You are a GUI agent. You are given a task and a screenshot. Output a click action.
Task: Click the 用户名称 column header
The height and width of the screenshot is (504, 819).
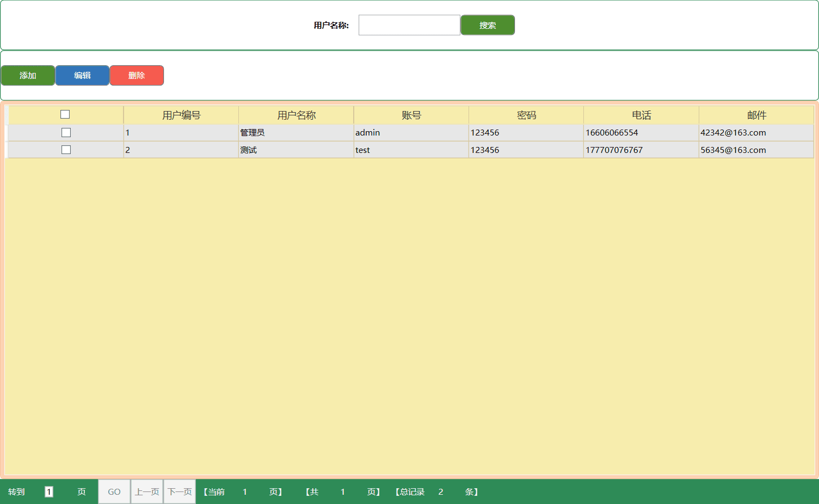click(296, 115)
